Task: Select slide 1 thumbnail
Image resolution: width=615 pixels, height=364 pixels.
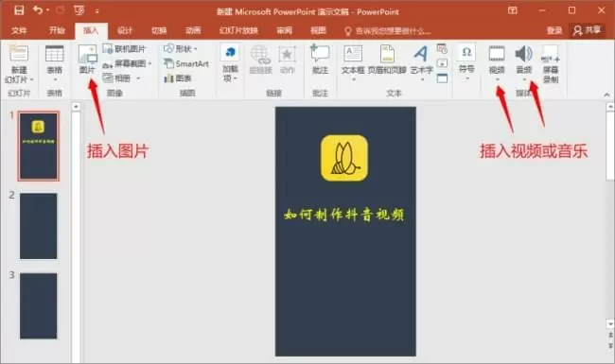Action: [x=39, y=147]
